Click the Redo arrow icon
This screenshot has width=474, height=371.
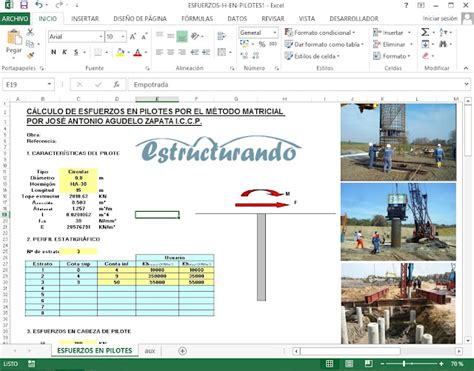pos(59,5)
